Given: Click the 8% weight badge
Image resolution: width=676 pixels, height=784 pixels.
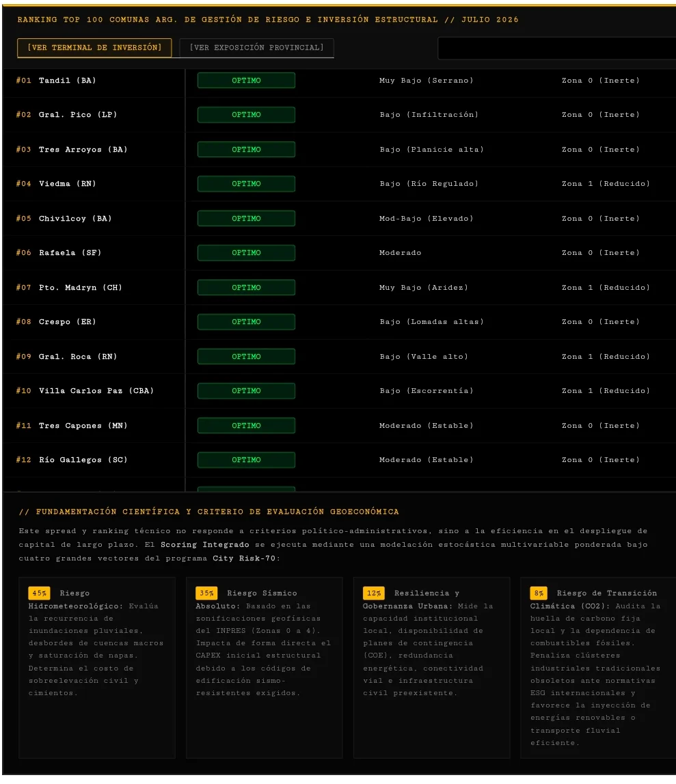Looking at the screenshot, I should pyautogui.click(x=539, y=593).
